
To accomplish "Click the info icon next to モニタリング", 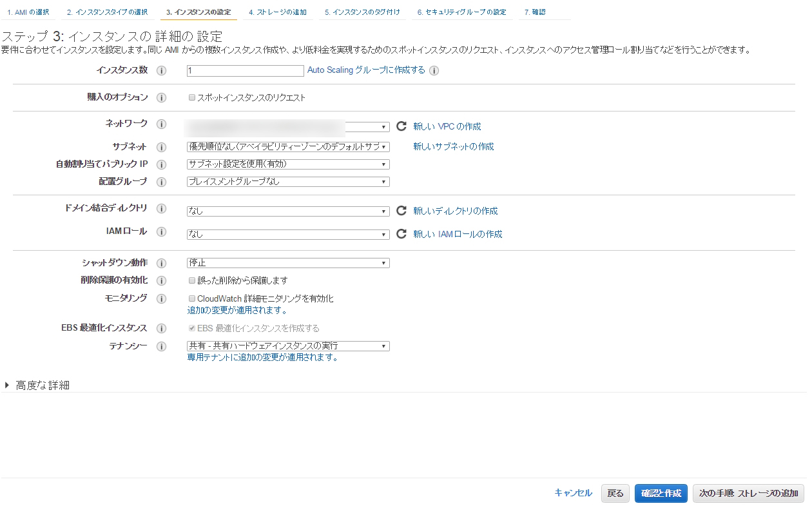I will [x=162, y=298].
